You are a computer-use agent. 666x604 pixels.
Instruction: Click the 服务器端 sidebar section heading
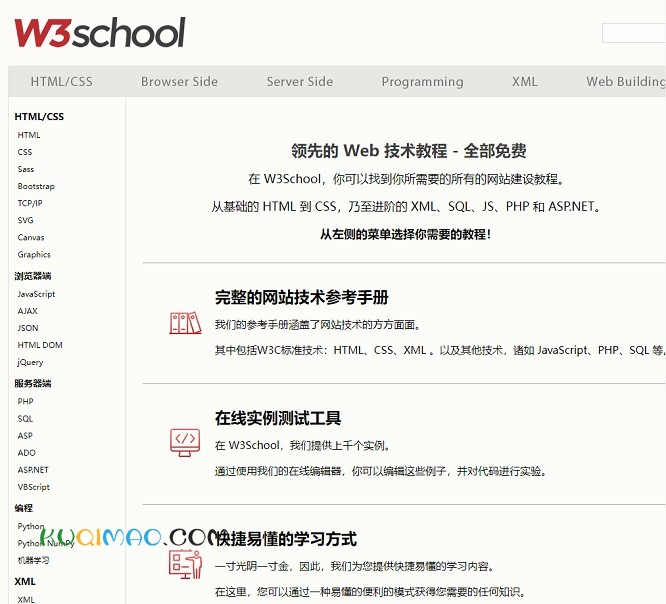[33, 384]
